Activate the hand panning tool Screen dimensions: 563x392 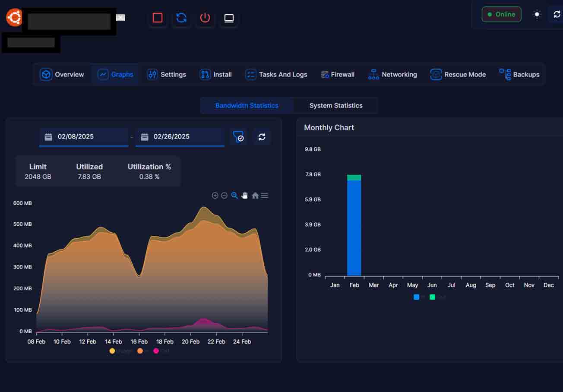[x=245, y=196]
